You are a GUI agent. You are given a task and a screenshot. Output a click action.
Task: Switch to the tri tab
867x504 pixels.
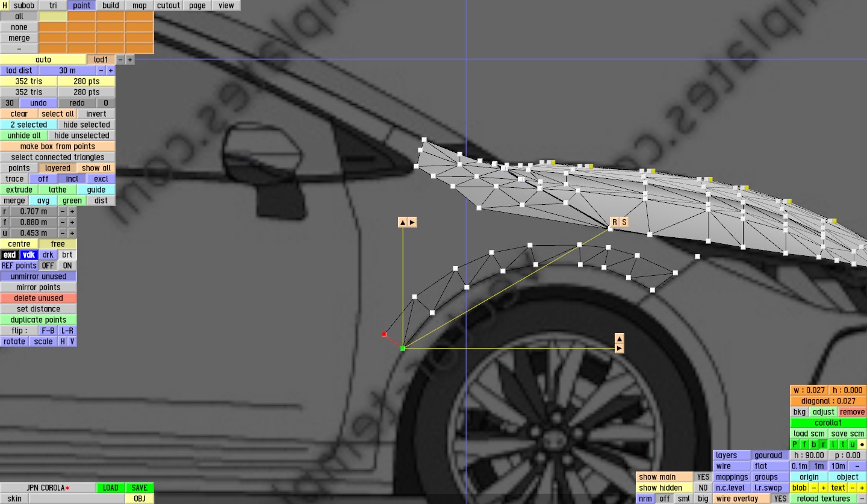point(53,5)
